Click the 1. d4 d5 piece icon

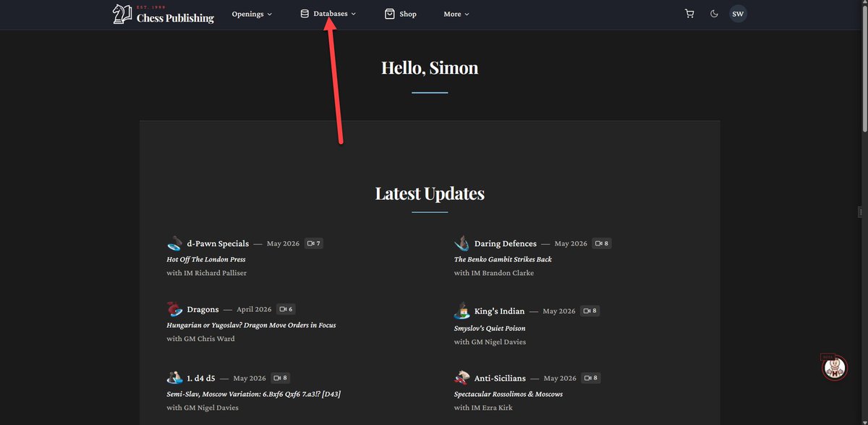(x=174, y=377)
